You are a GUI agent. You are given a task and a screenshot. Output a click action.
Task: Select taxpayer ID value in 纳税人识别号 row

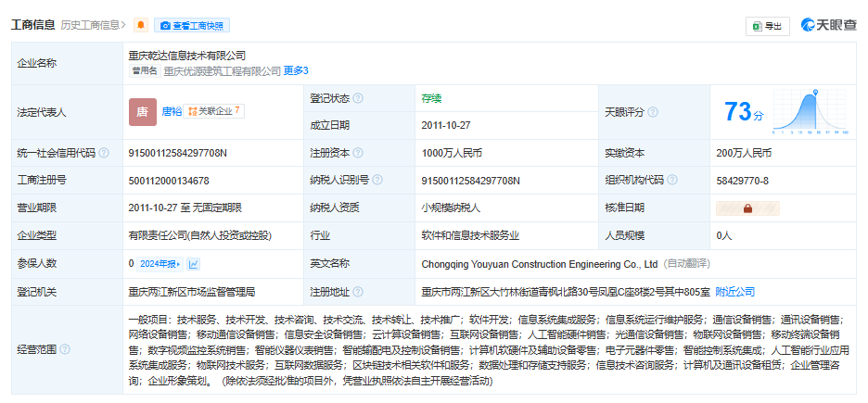point(470,181)
